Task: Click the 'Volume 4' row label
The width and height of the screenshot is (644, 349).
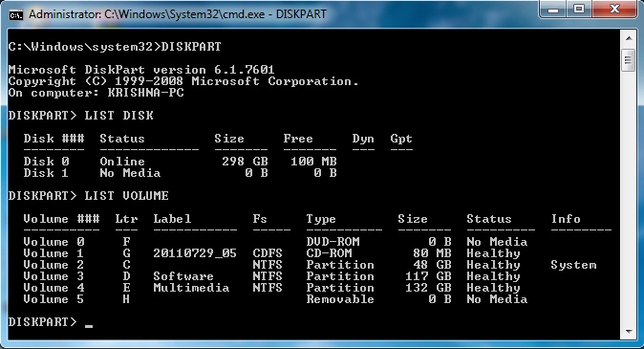Action: pyautogui.click(x=54, y=288)
